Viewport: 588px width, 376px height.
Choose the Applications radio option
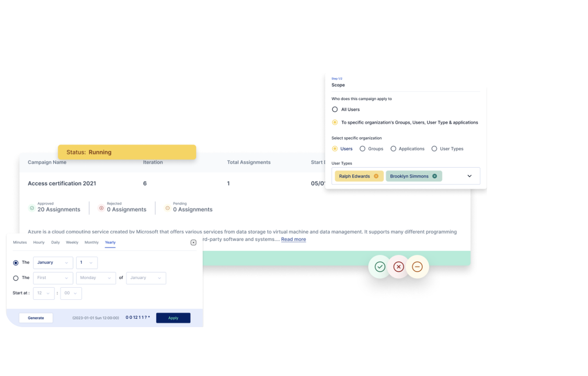(393, 149)
